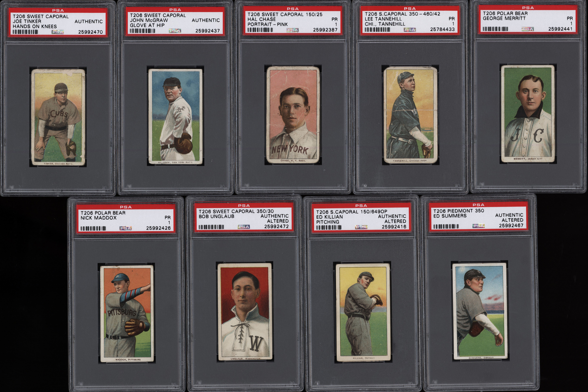Click certification number 25992416
Viewport: 588px width, 392px height.
click(394, 227)
